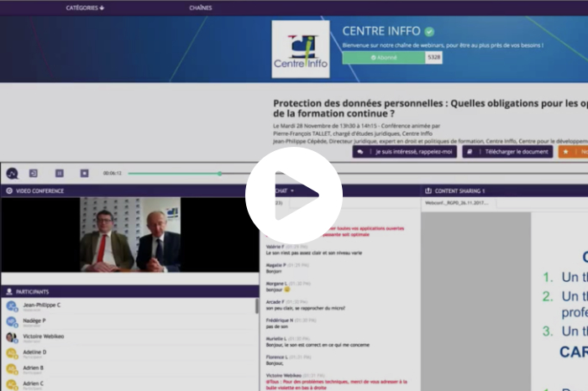Click the 'Je suis intéressé, rappelez-moi' button
Viewport: 588px width, 391px height.
click(x=405, y=152)
